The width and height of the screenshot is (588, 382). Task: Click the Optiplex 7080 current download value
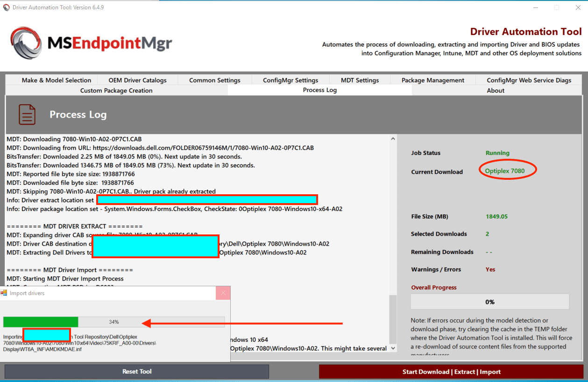click(505, 171)
